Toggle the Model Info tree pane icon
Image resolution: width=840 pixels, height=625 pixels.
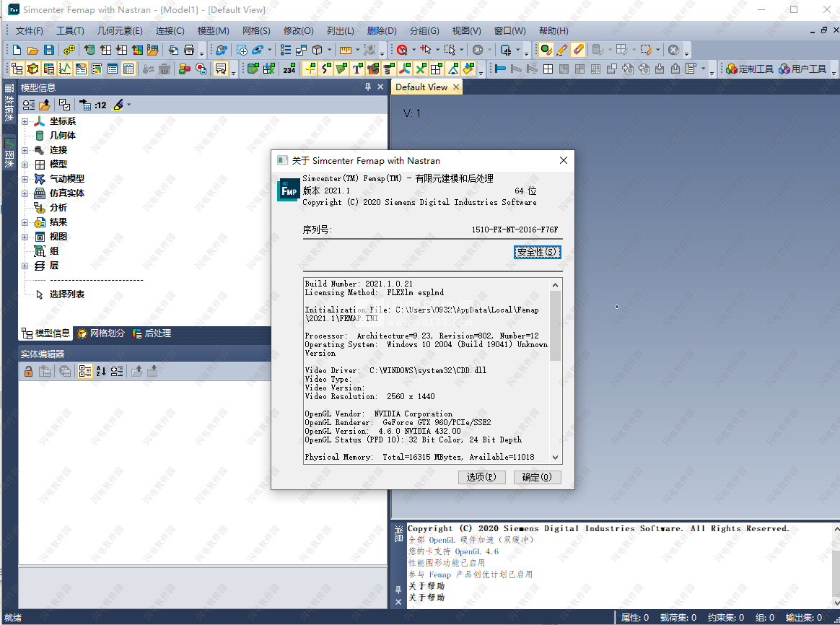pyautogui.click(x=17, y=69)
